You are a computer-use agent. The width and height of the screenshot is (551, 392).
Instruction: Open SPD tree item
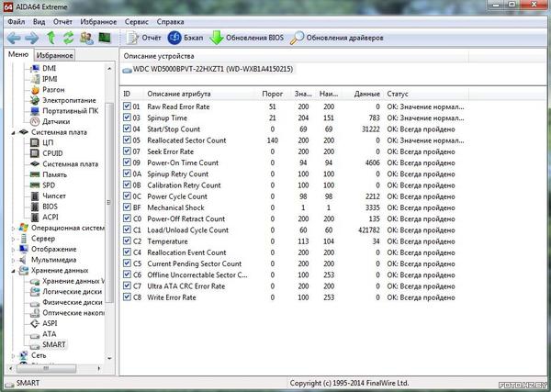coord(49,185)
